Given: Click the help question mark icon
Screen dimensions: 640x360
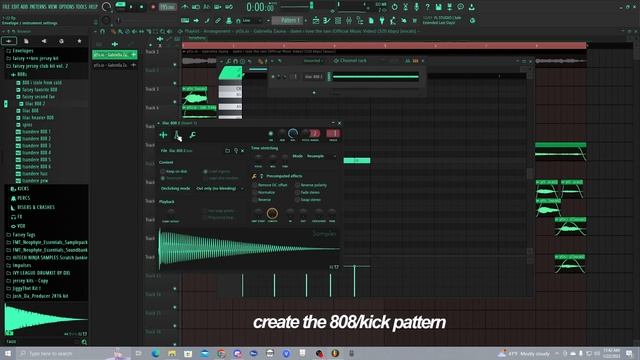Looking at the screenshot, I should (x=427, y=7).
